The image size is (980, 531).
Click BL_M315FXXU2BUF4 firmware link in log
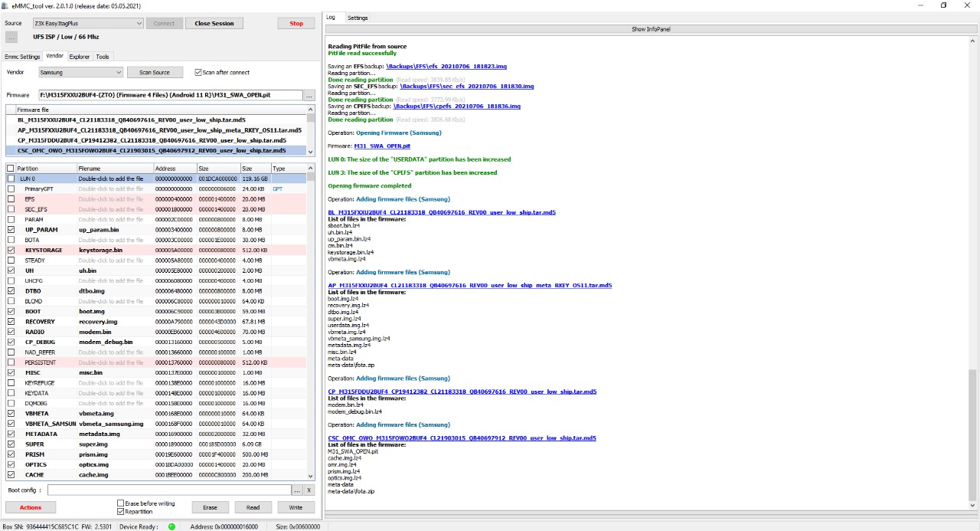click(442, 212)
